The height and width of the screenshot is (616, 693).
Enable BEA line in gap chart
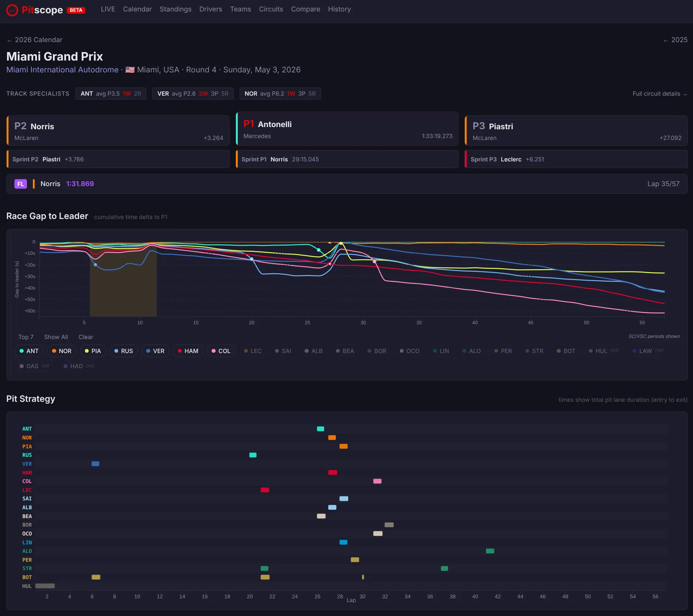coord(345,351)
